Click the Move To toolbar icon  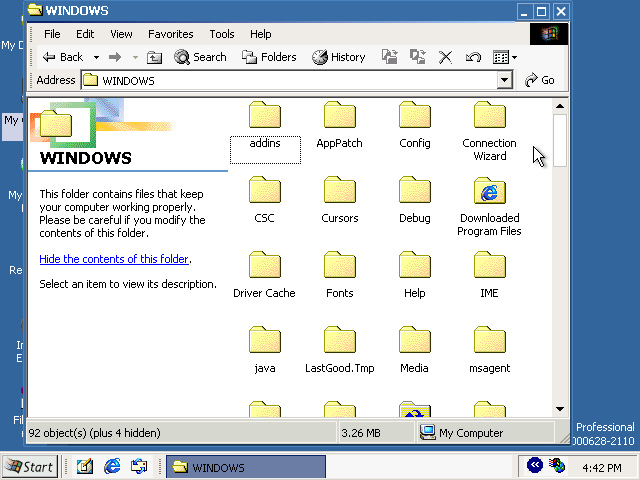click(390, 57)
